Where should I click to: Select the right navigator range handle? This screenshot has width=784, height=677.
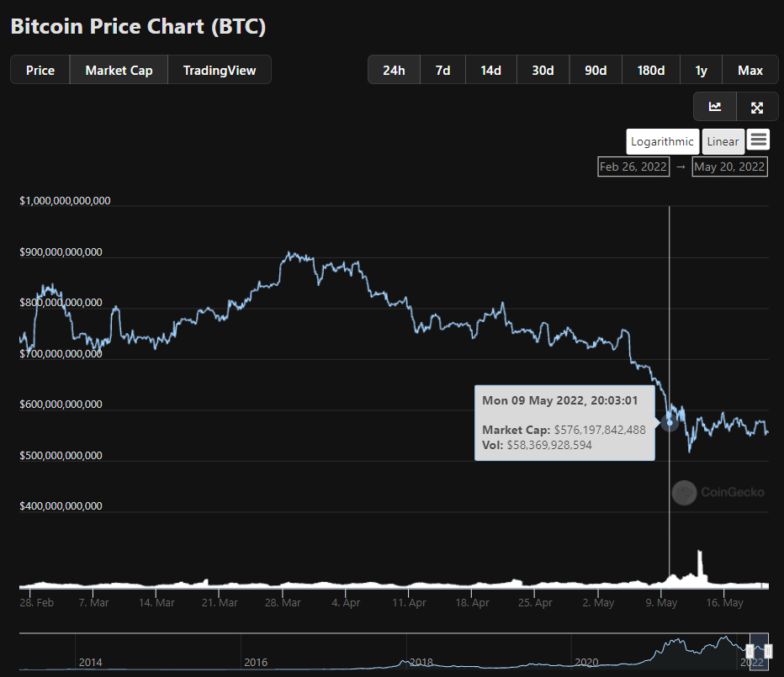[769, 650]
